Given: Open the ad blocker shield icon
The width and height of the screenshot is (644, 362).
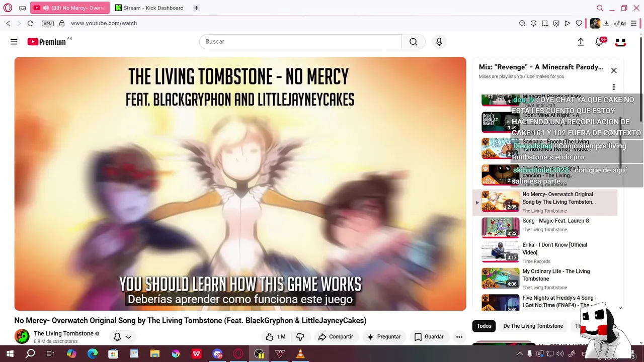Looking at the screenshot, I should (x=556, y=23).
